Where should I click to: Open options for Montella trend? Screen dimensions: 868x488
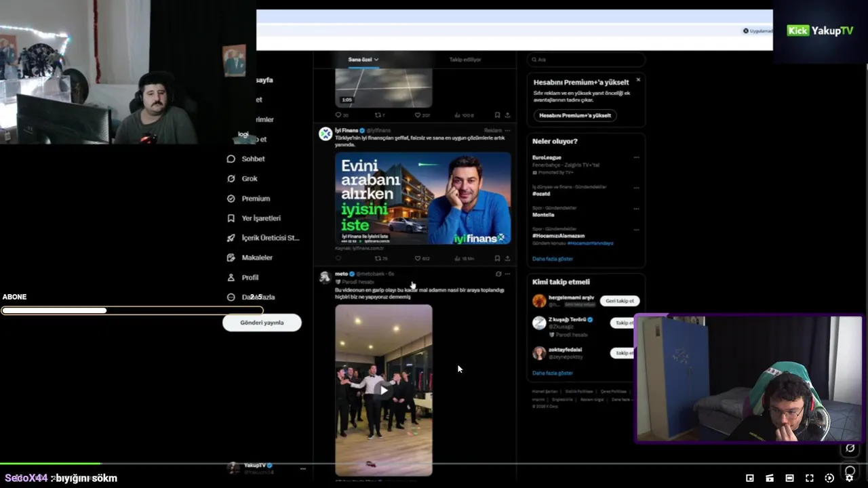(x=636, y=208)
